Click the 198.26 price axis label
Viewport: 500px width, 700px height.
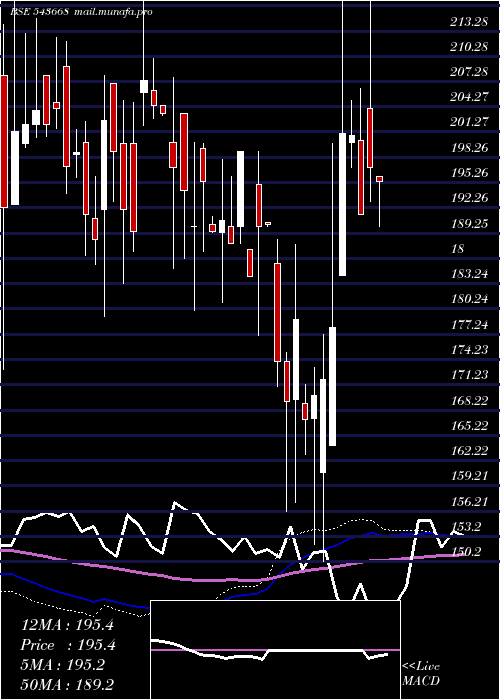click(x=470, y=147)
